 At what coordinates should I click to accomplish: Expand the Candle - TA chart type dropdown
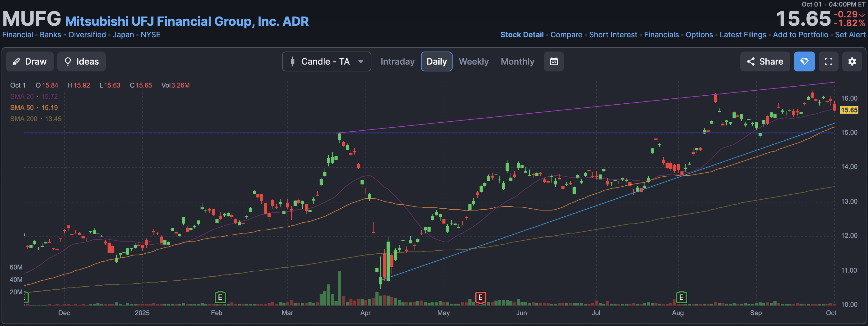(x=326, y=61)
